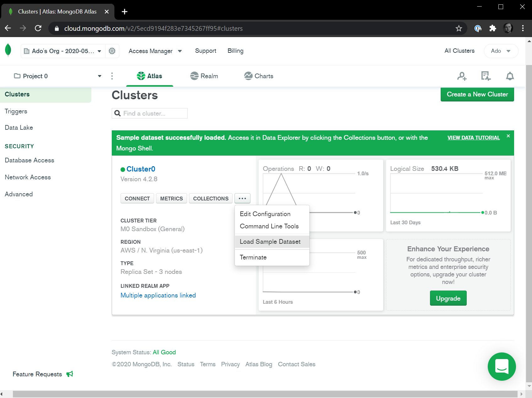Click the horizontal scrollbar at the bottom
This screenshot has width=532, height=398.
coord(265,394)
